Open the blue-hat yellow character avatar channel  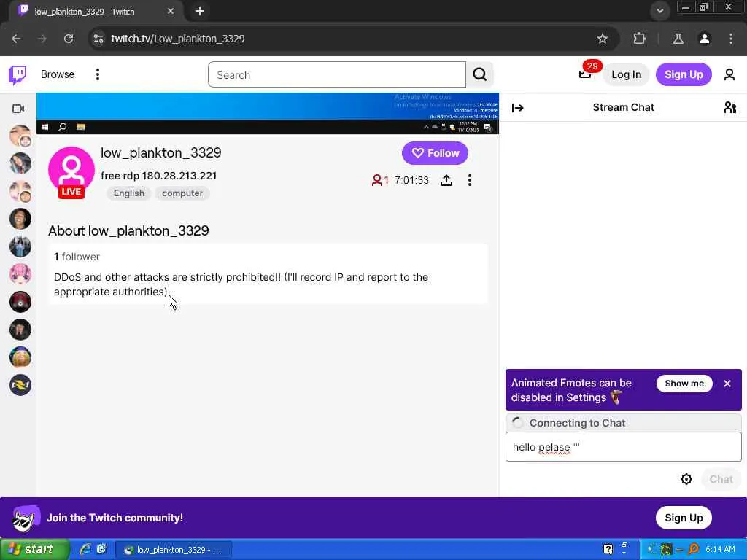click(20, 357)
